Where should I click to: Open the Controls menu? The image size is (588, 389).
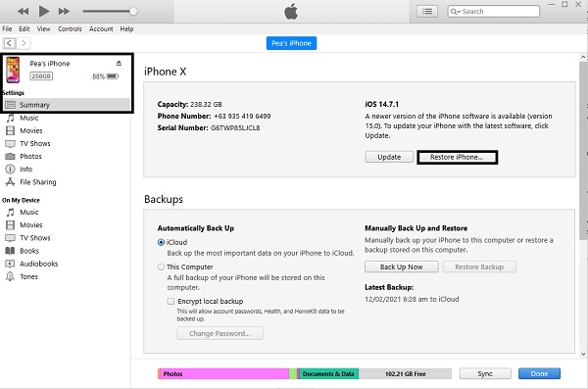[70, 28]
